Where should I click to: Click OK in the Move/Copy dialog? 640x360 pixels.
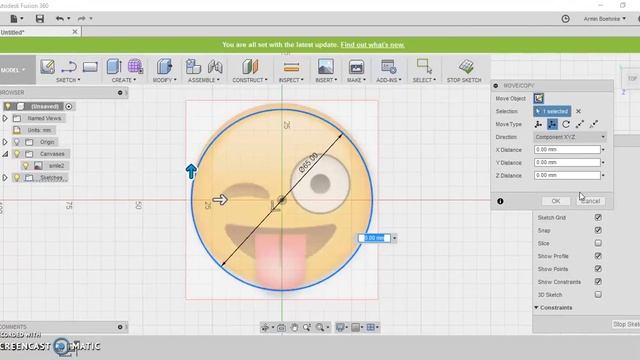556,201
